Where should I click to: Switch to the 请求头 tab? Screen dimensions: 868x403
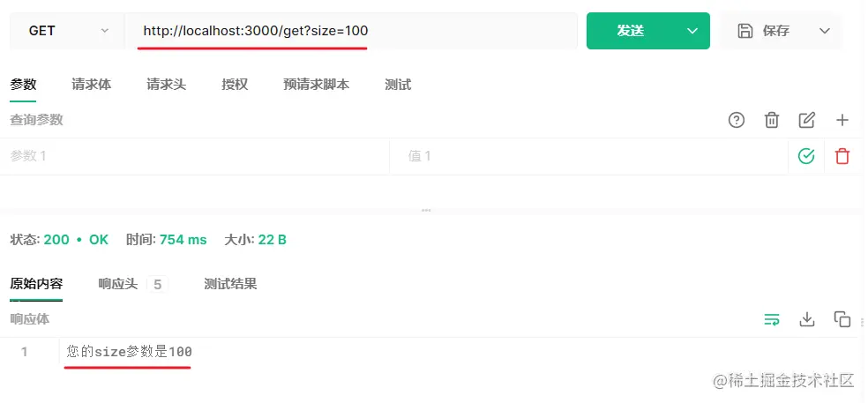click(166, 85)
